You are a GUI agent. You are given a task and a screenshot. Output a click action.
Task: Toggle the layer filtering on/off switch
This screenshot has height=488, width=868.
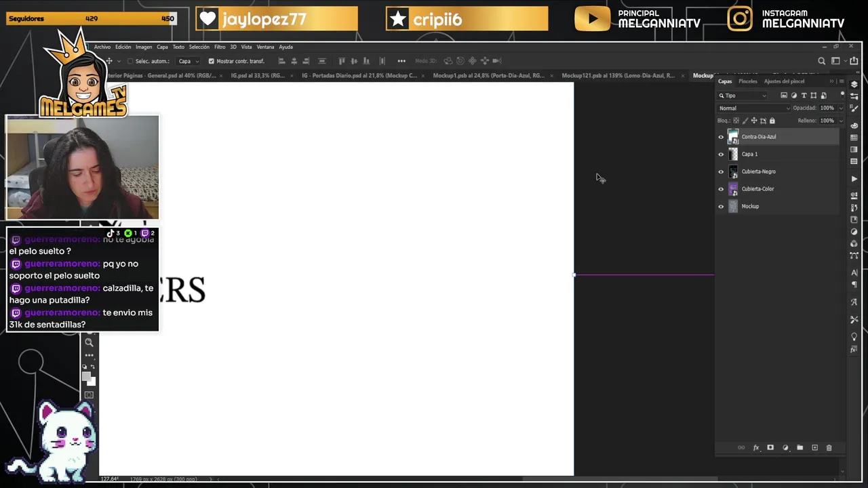coord(842,96)
